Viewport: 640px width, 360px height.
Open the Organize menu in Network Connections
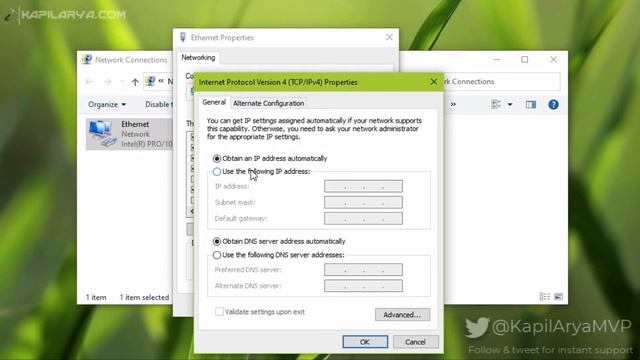[x=107, y=104]
